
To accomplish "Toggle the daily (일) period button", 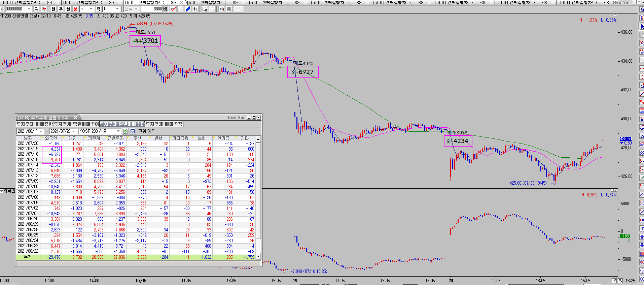I will (x=53, y=9).
